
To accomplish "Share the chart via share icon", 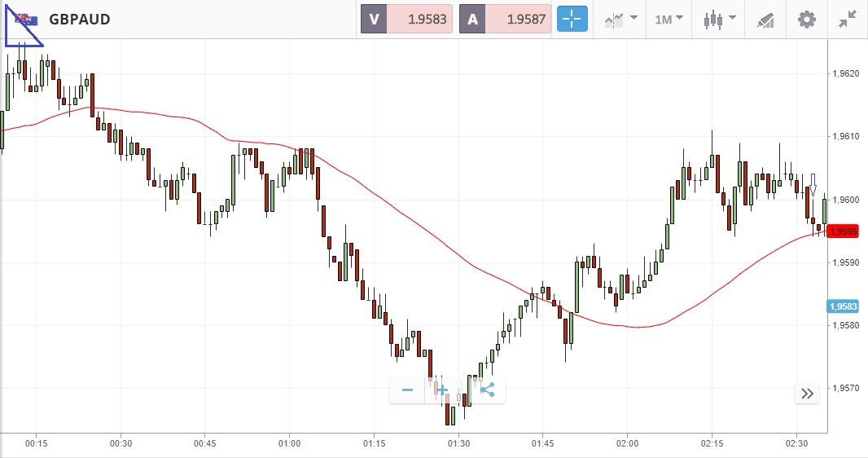I will [487, 390].
